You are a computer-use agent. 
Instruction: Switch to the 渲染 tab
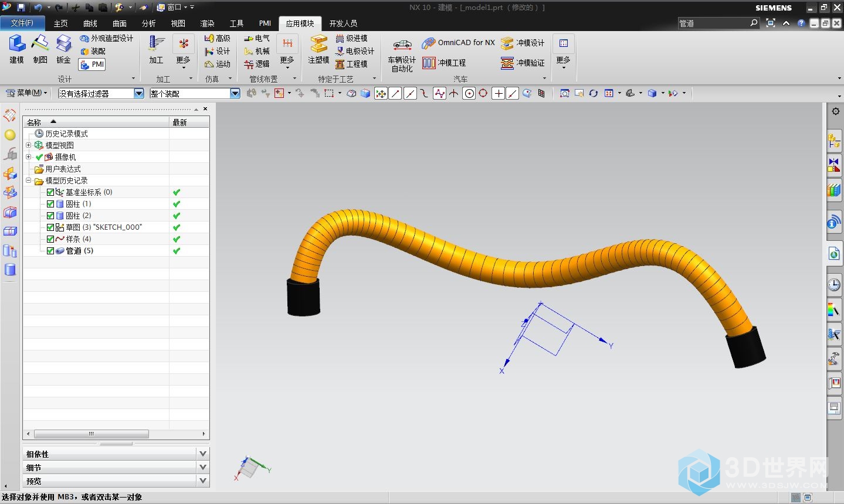207,23
